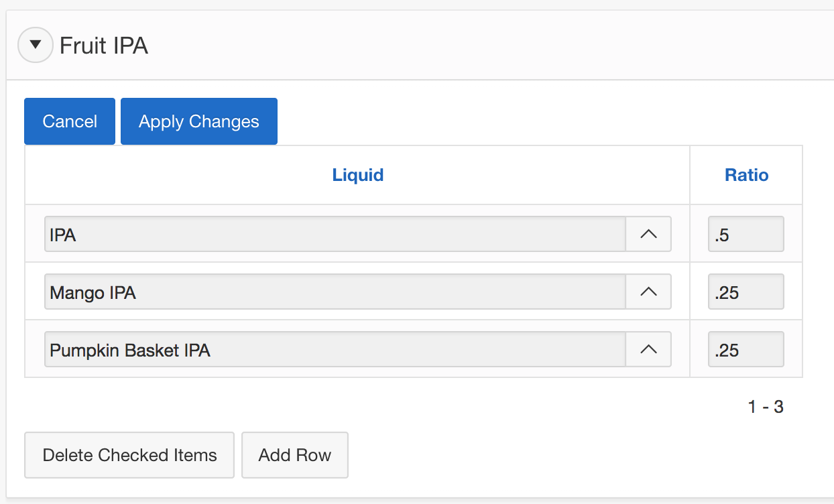The height and width of the screenshot is (504, 834).
Task: Focus the Mango IPA ratio field
Action: (x=746, y=292)
